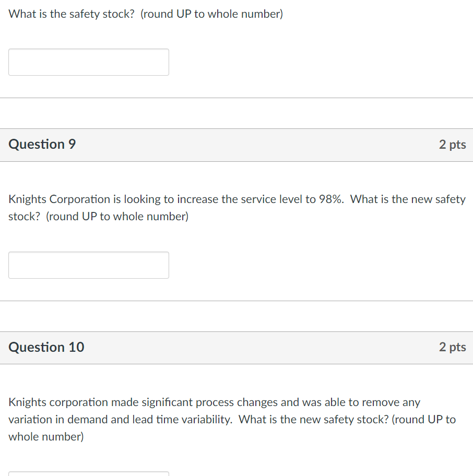The width and height of the screenshot is (473, 476).
Task: Click the safety stock answer input box
Action: [x=88, y=62]
